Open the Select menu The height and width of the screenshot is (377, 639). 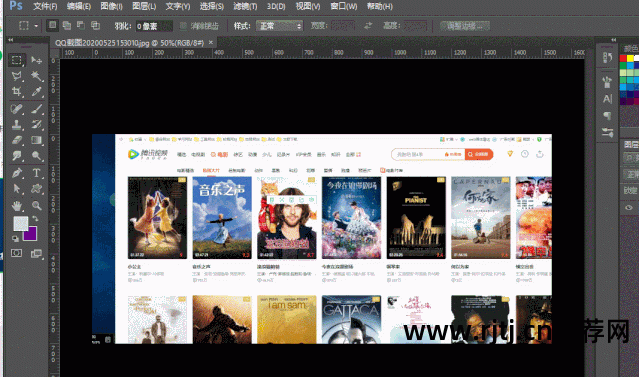[x=212, y=7]
